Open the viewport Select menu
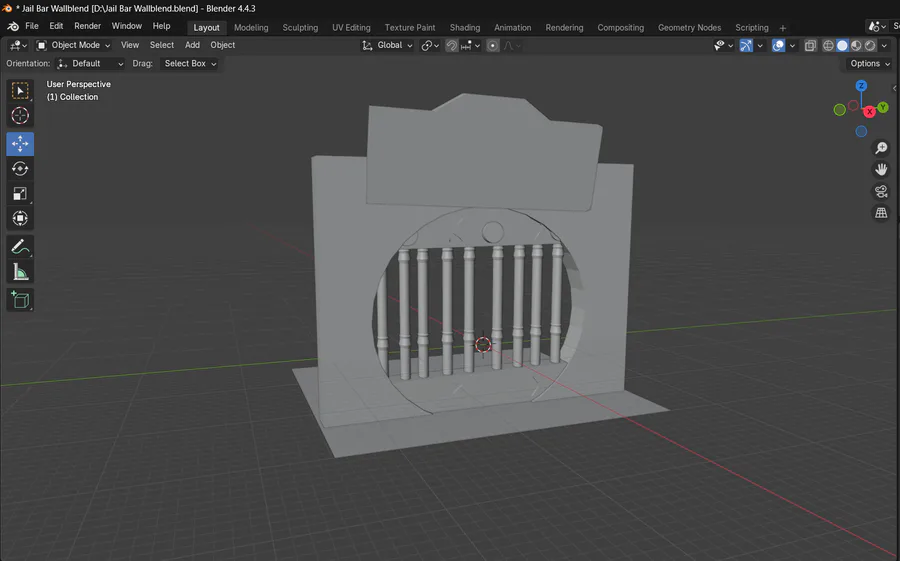 pos(162,45)
